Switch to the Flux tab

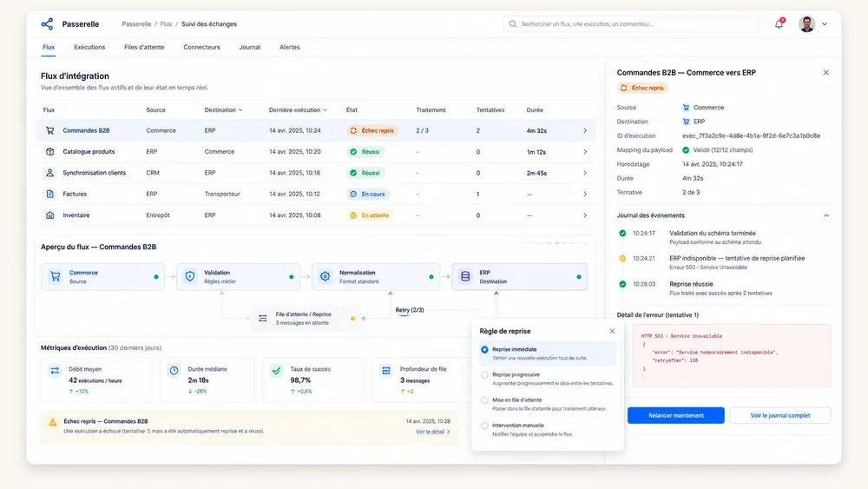49,47
